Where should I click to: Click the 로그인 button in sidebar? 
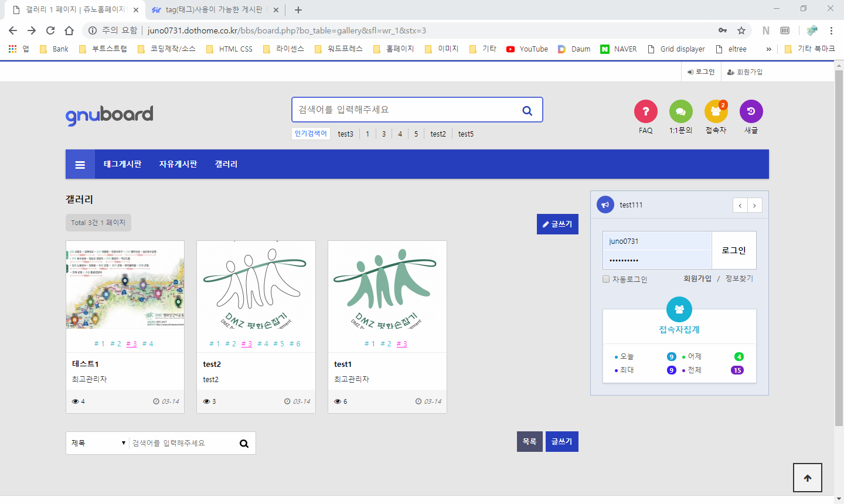click(x=733, y=250)
